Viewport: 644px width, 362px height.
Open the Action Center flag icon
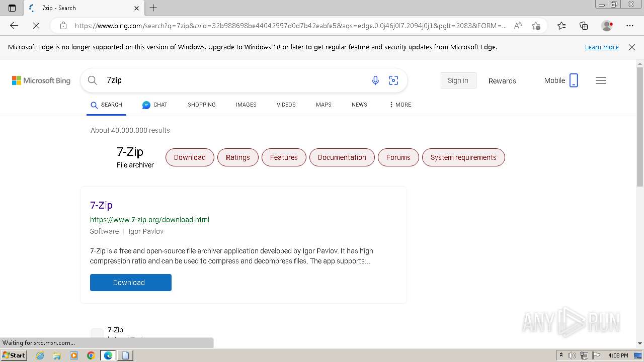click(x=596, y=355)
